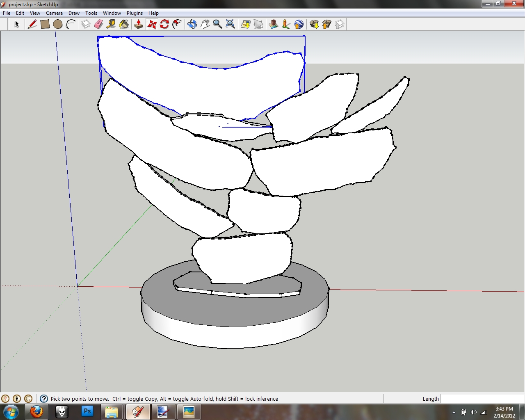Click the Get Models icon
This screenshot has height=420, width=525.
point(314,24)
